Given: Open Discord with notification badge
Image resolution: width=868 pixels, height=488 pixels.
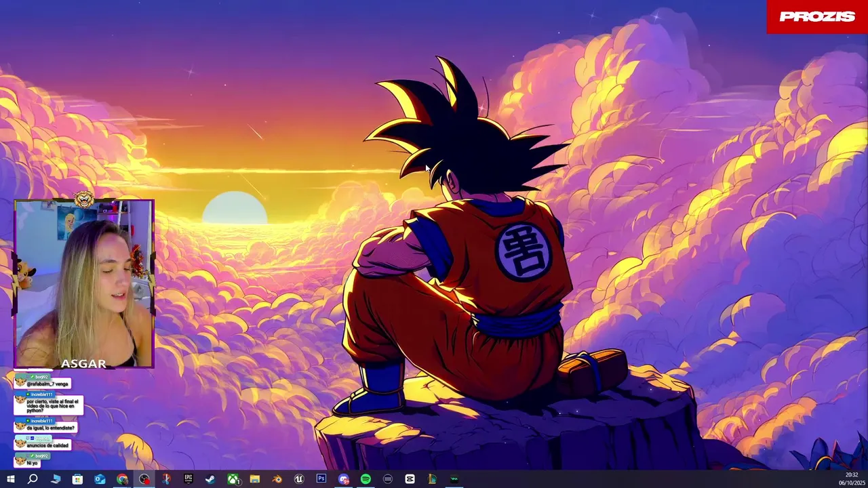Looking at the screenshot, I should tap(344, 479).
